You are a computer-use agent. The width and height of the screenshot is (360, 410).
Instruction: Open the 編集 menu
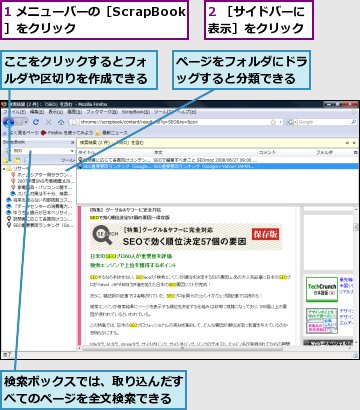(x=36, y=112)
